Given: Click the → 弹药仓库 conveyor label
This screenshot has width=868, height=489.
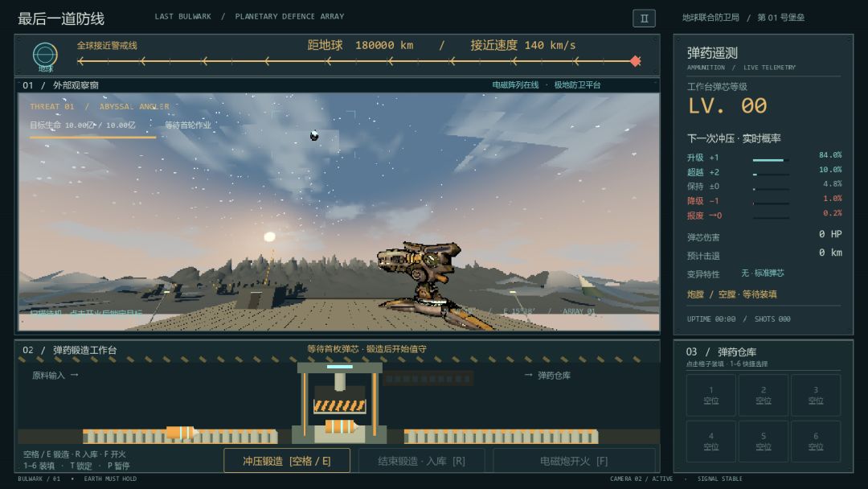Looking at the screenshot, I should 547,376.
